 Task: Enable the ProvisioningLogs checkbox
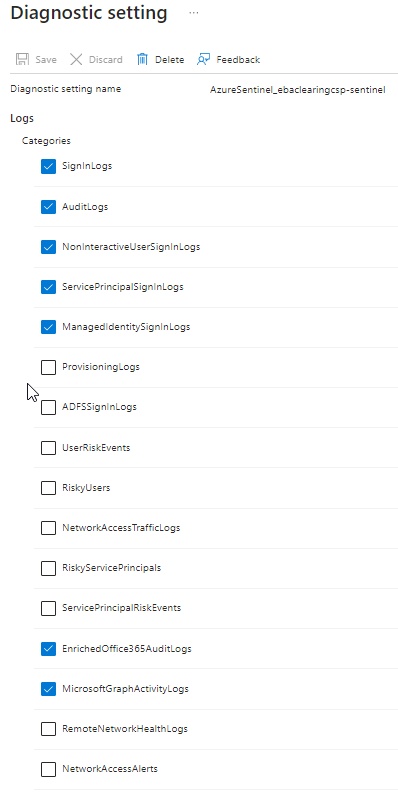click(x=48, y=367)
